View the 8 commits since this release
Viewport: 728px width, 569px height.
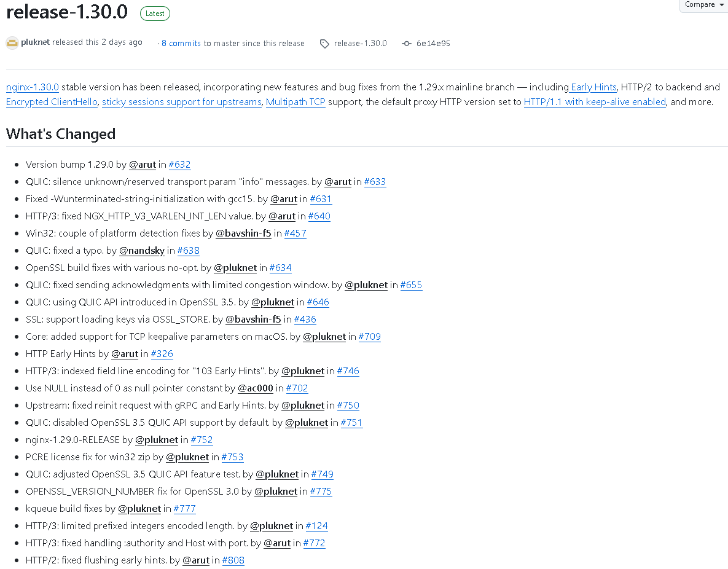181,43
